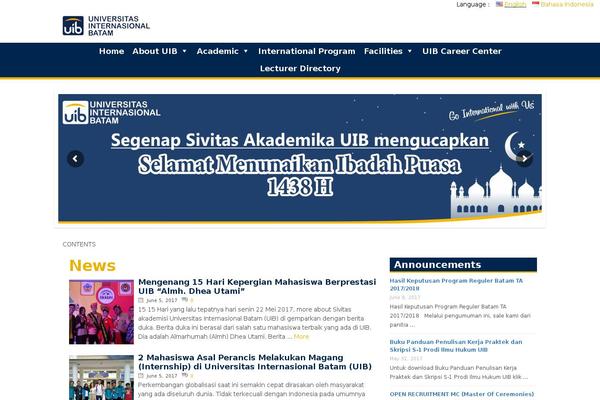
Task: Click thumbnail of Perancis internship news article
Action: coord(101,378)
